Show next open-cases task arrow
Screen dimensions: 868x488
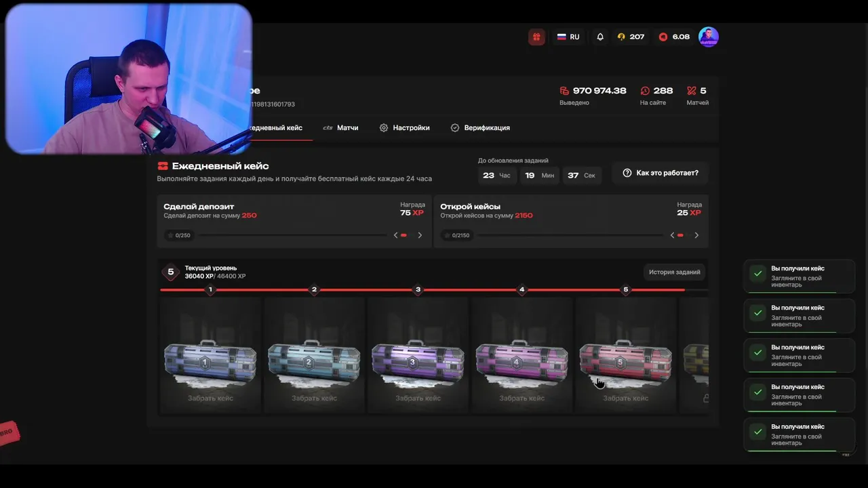coord(696,235)
